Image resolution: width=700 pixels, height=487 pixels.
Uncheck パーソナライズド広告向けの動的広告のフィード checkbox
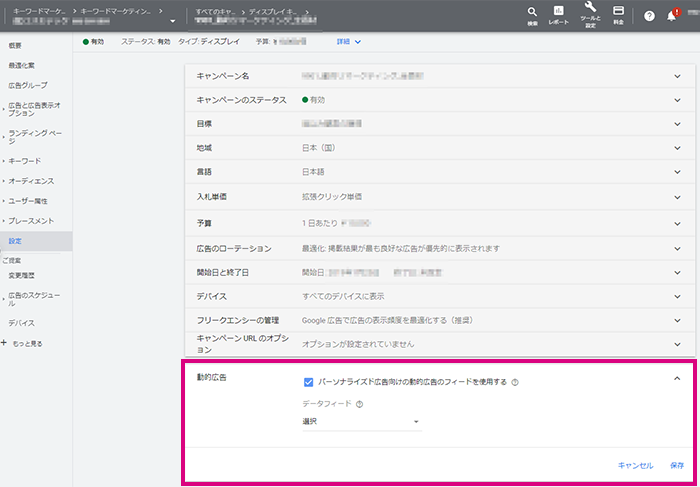pos(308,382)
